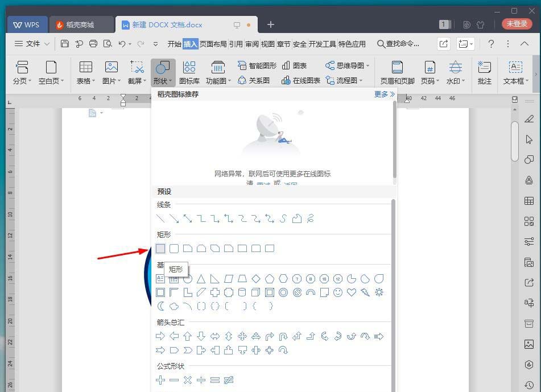The height and width of the screenshot is (392, 541).
Task: Select a right arrow from 箭头总汇
Action: click(160, 336)
